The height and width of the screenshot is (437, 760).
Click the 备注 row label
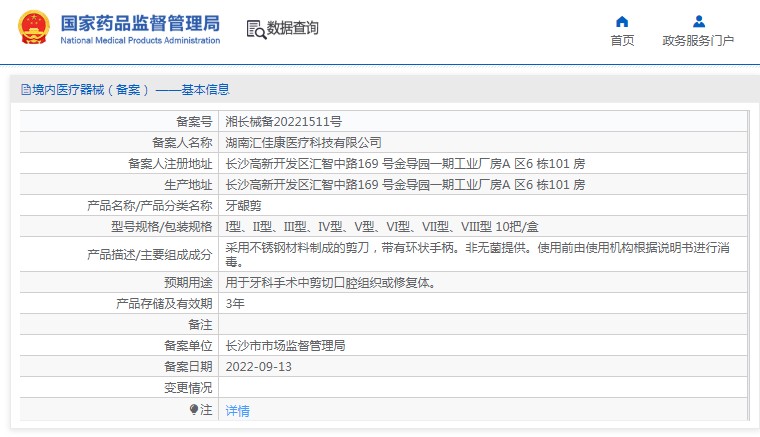(x=200, y=325)
